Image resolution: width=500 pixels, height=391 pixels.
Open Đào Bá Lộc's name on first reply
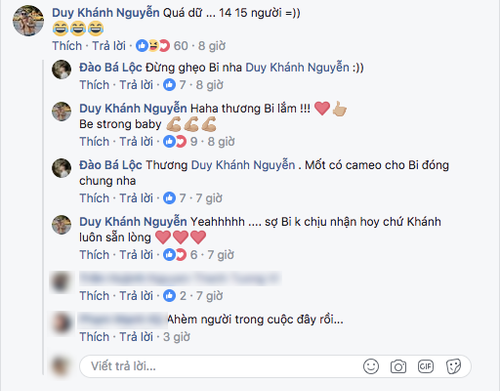[x=110, y=67]
